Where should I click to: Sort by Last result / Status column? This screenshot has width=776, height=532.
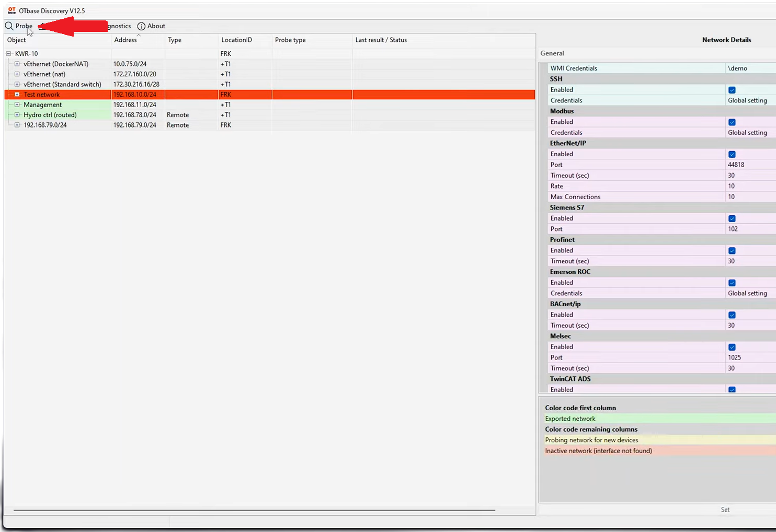[x=443, y=40]
